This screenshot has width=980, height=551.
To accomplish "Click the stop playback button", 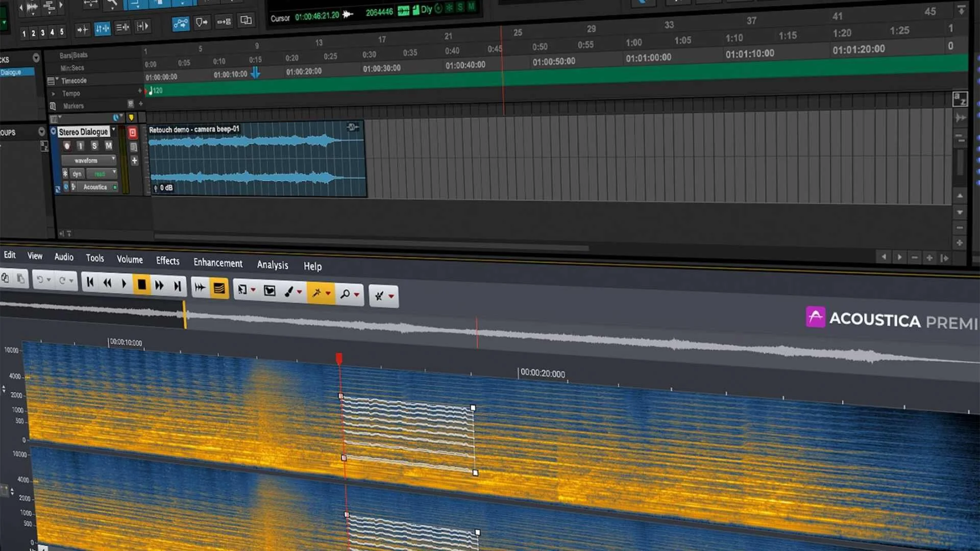I will [141, 285].
